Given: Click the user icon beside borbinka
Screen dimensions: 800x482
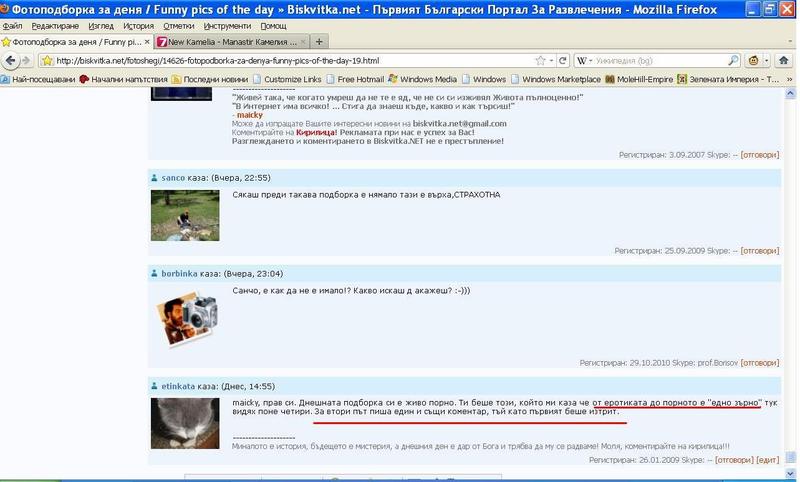Looking at the screenshot, I should point(154,273).
